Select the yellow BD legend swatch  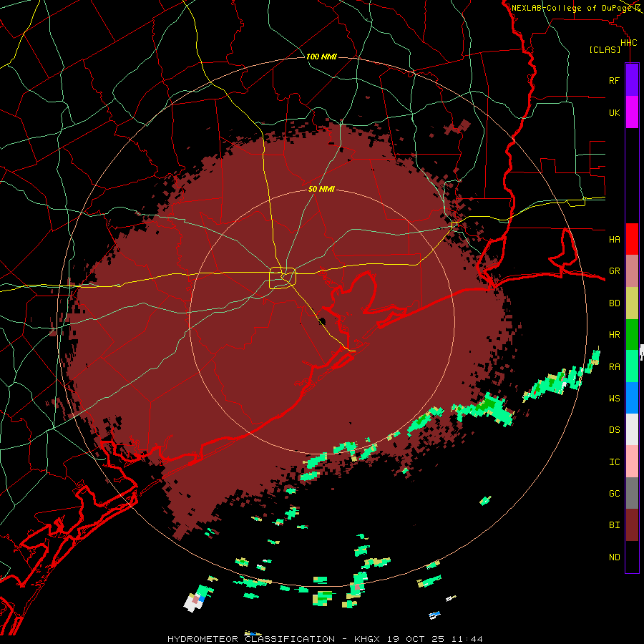[632, 303]
